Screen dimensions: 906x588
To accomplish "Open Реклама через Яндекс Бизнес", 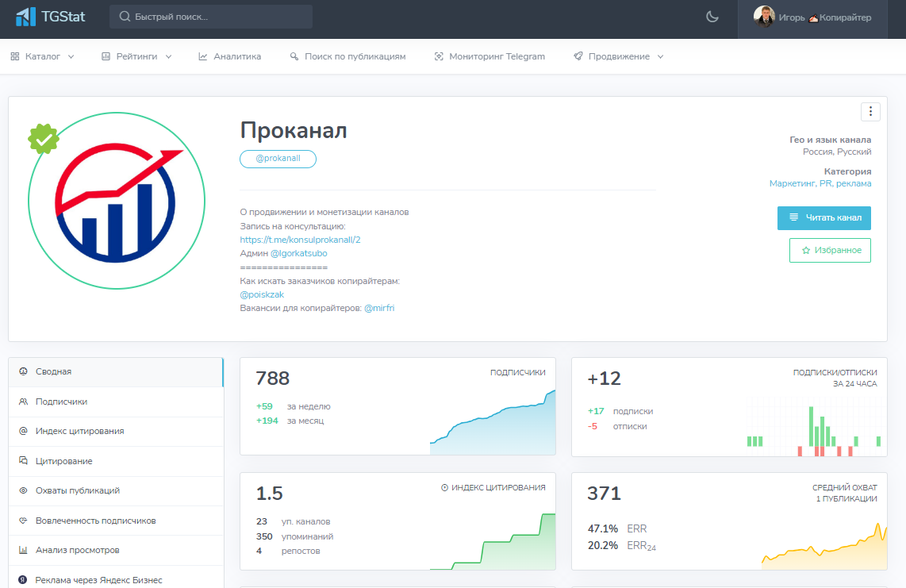I will tap(116, 578).
